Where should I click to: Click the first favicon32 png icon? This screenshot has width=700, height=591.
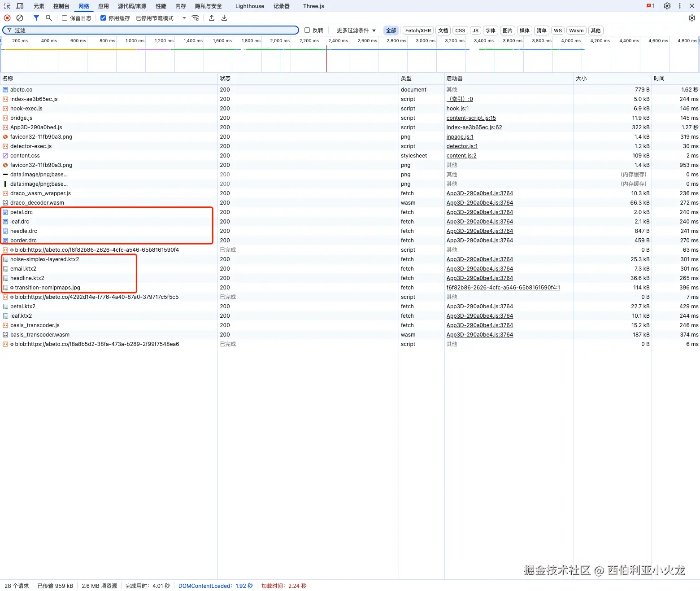[5, 137]
